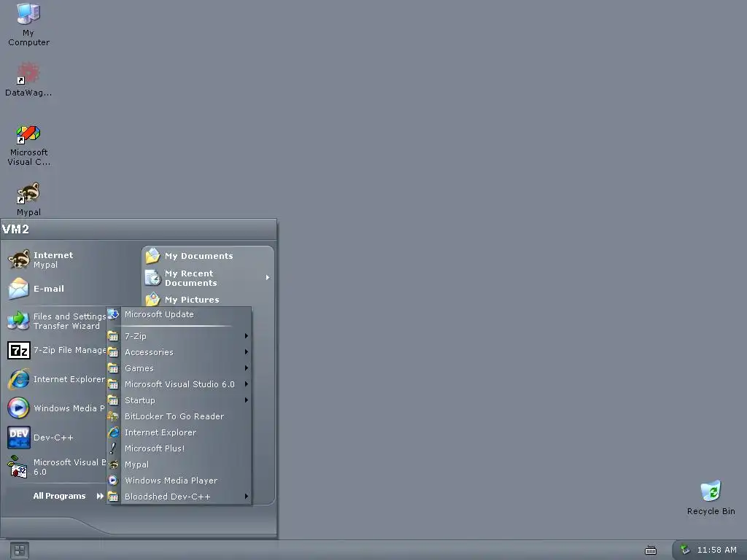Launch Files and Settings Transfer Wizard
The width and height of the screenshot is (747, 560).
56,321
